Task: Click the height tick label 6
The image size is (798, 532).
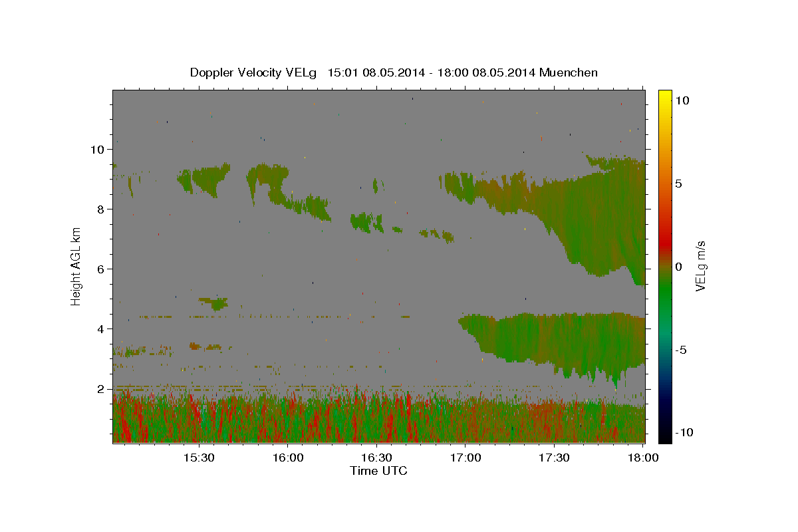Action: click(100, 269)
